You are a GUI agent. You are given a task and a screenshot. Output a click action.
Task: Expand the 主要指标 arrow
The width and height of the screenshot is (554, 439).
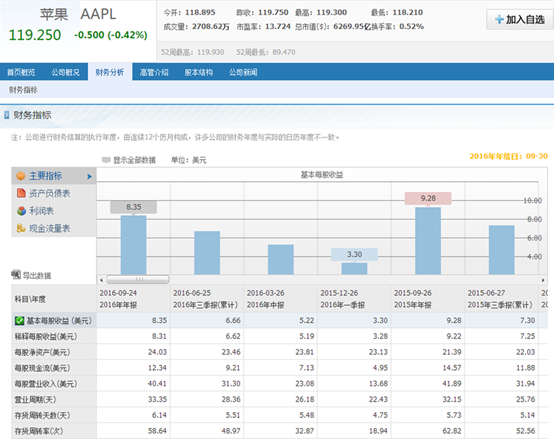[x=89, y=176]
